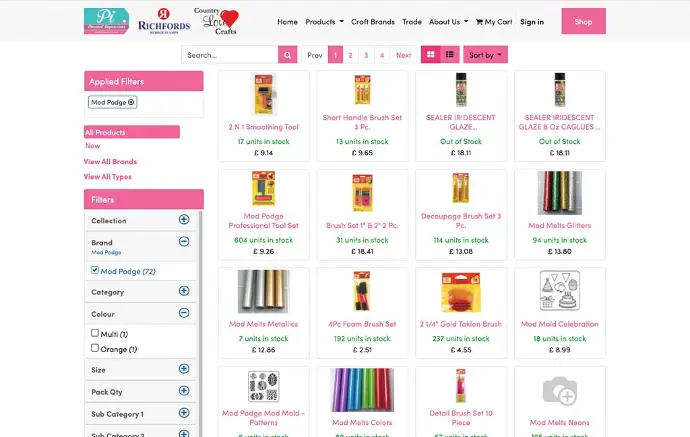Select All Products in sidebar
The width and height of the screenshot is (690, 437).
click(132, 132)
